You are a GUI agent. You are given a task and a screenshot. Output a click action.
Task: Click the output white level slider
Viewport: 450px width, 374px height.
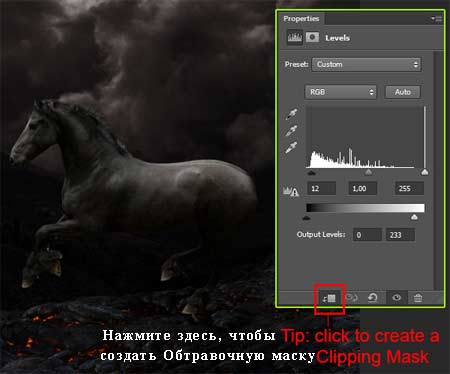tap(414, 218)
